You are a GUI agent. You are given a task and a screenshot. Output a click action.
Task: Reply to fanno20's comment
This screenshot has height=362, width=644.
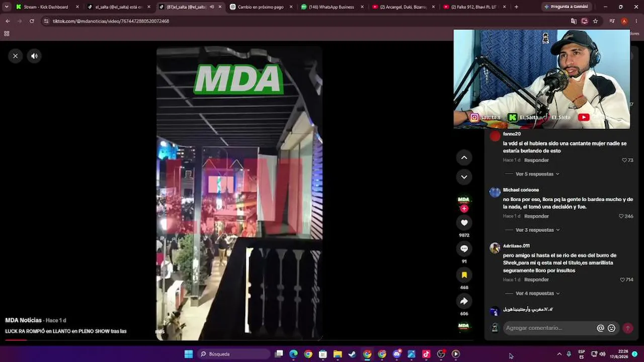pos(536,160)
